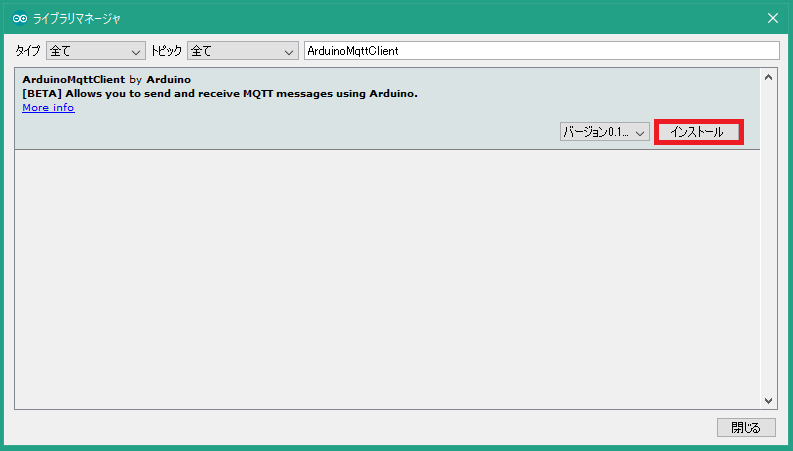Click the タイプ label
Screen dimensions: 793x451
point(28,50)
